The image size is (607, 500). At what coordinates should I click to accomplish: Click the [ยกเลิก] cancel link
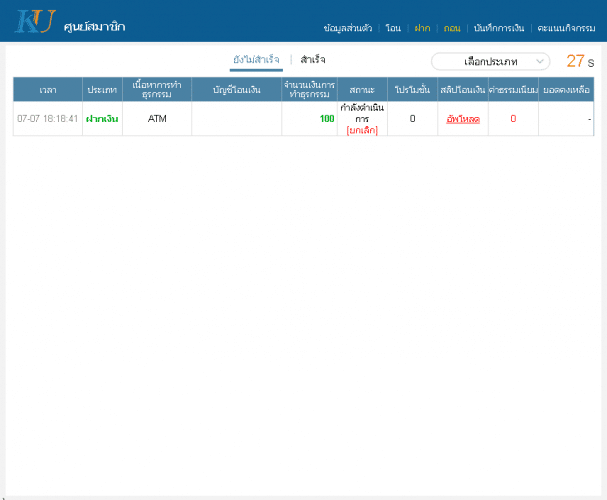pyautogui.click(x=362, y=130)
